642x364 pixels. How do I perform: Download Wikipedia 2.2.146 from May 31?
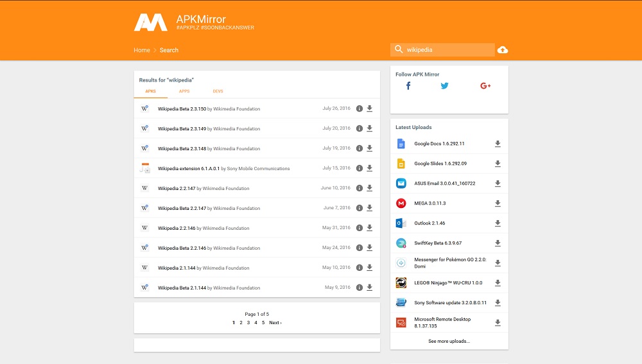pos(369,228)
